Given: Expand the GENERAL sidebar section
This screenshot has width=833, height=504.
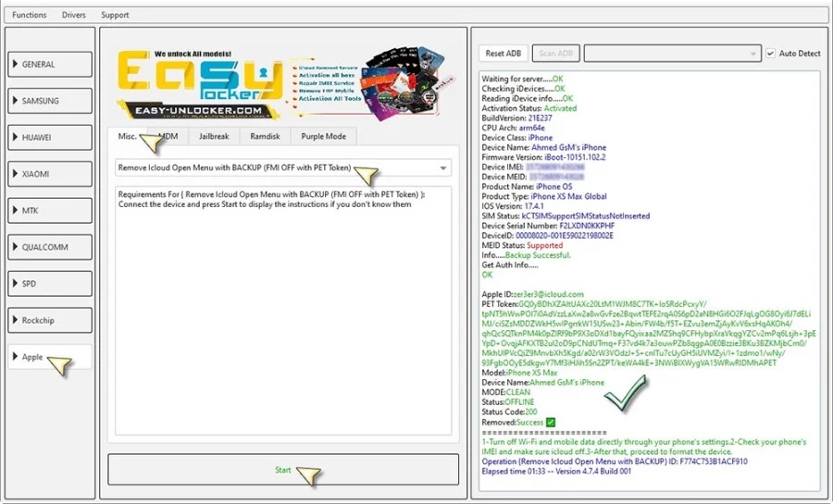Looking at the screenshot, I should pyautogui.click(x=50, y=64).
